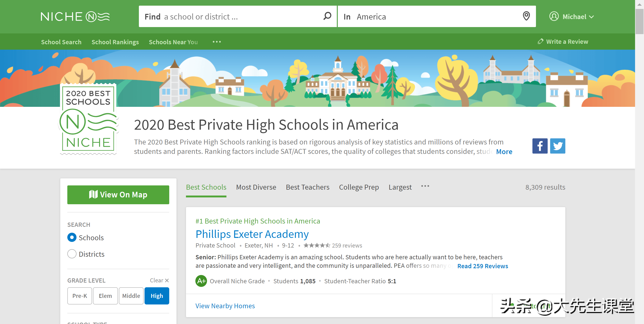Screen dimensions: 644x324
Task: Select the Schools radio button
Action: click(x=72, y=237)
